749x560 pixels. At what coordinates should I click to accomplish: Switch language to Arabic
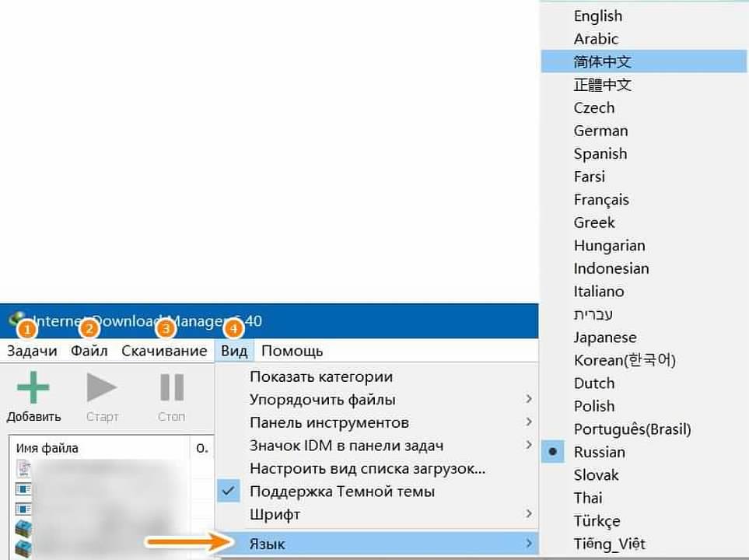pos(644,39)
